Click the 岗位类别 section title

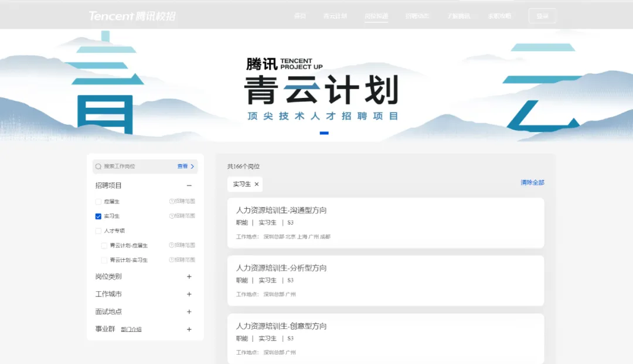(108, 277)
